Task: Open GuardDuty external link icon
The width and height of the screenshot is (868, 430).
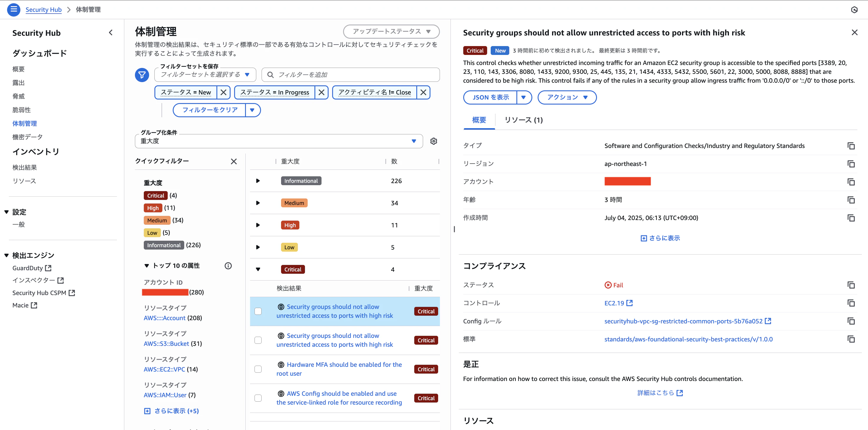Action: tap(48, 268)
